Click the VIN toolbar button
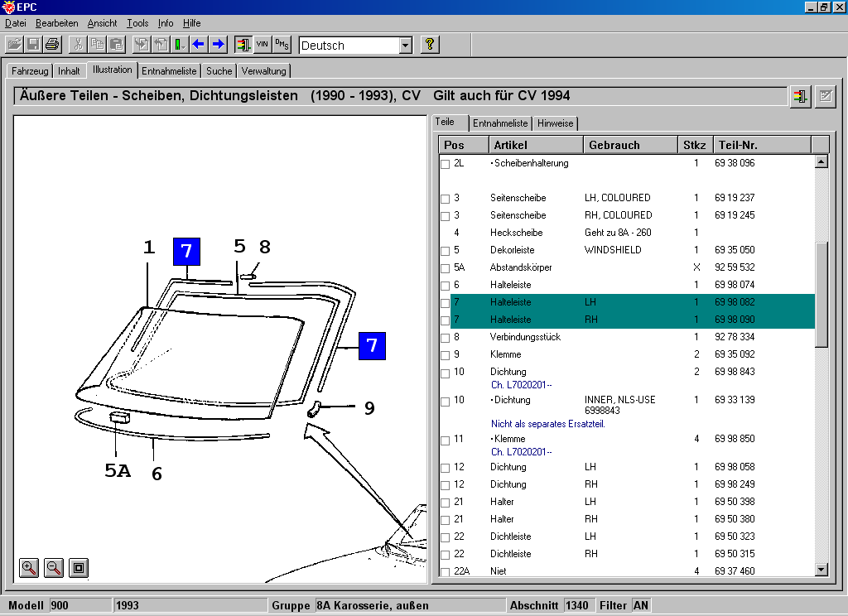This screenshot has height=616, width=848. (263, 45)
